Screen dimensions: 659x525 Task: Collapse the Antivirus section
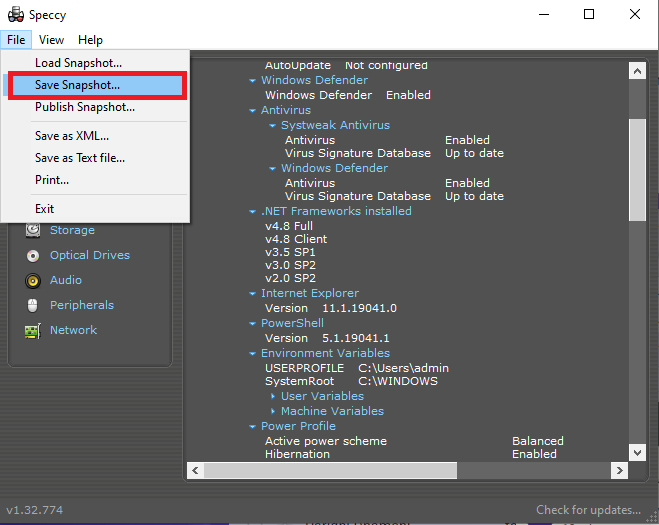(x=252, y=111)
